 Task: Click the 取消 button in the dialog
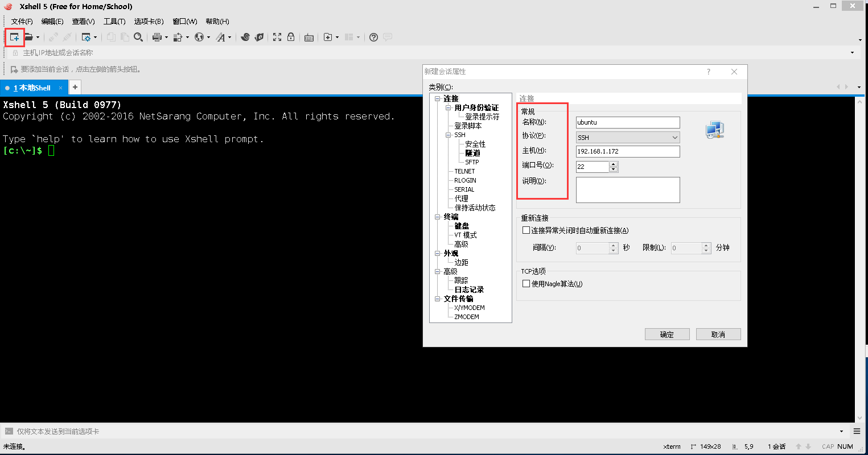[718, 334]
